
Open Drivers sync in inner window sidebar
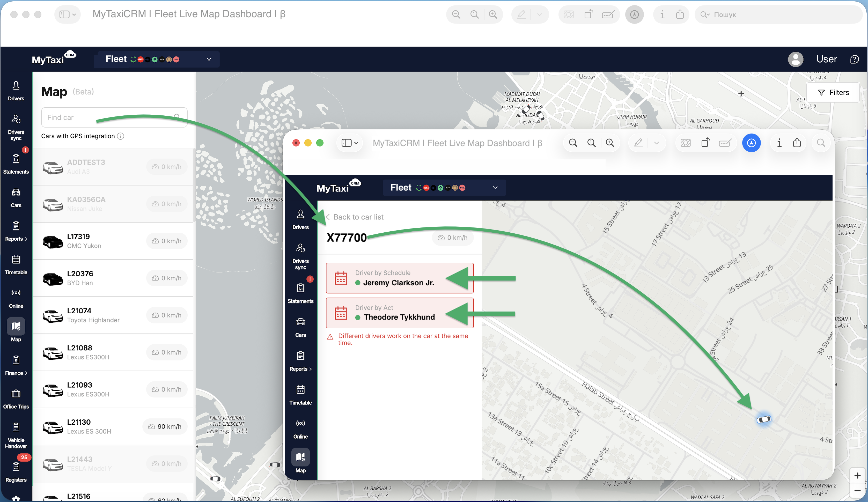pos(300,256)
